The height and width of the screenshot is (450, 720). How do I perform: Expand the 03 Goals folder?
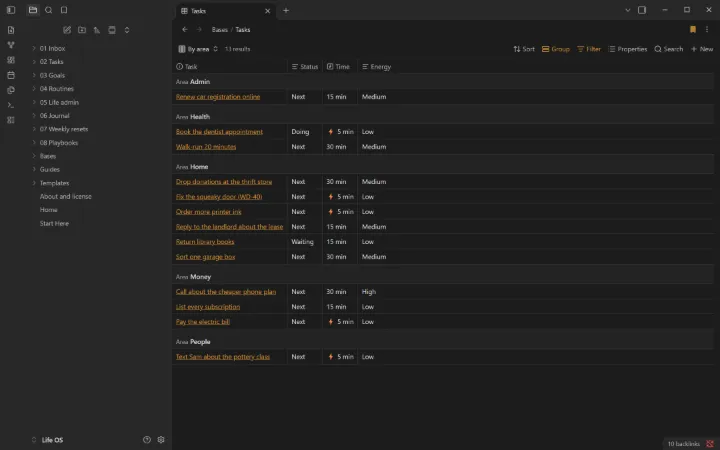coord(52,75)
